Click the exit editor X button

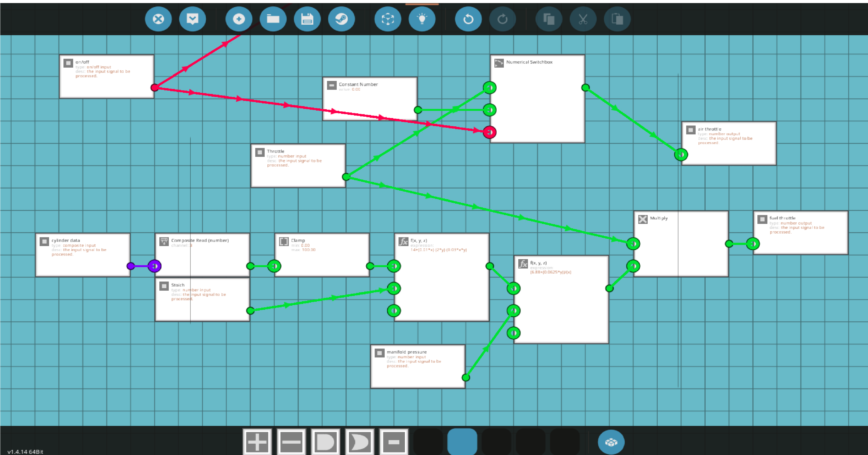point(158,19)
